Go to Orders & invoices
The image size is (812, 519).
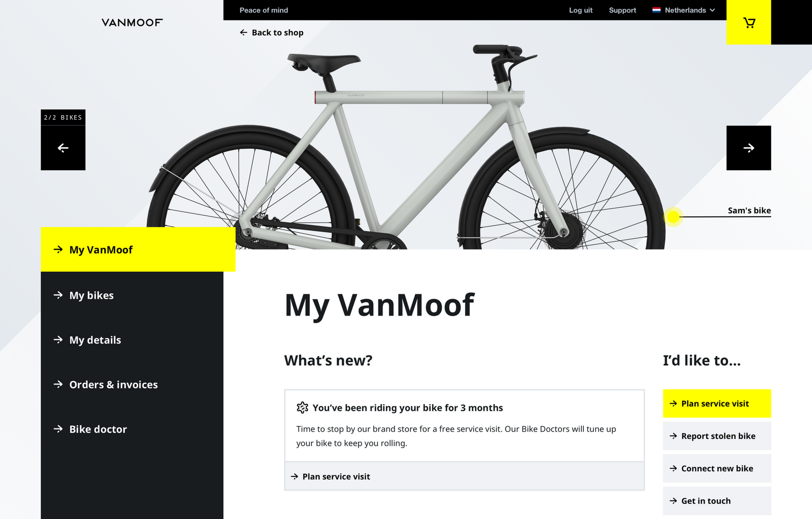[113, 385]
